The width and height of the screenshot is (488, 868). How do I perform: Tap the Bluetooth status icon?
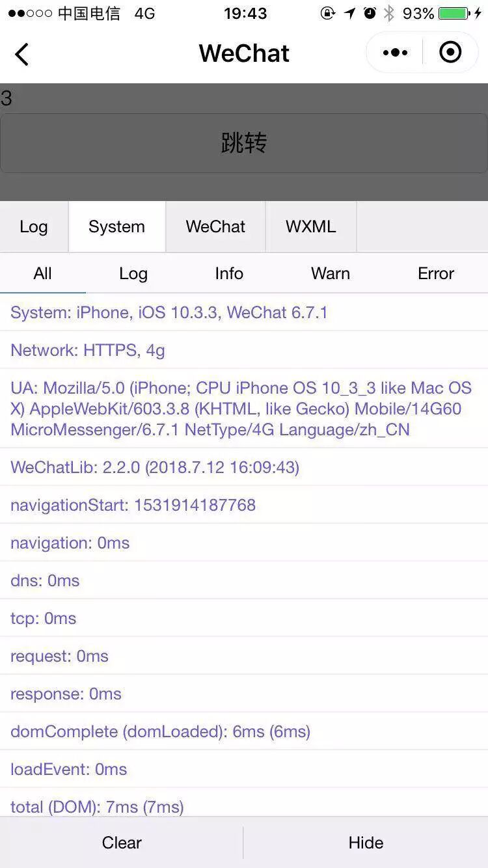click(389, 13)
